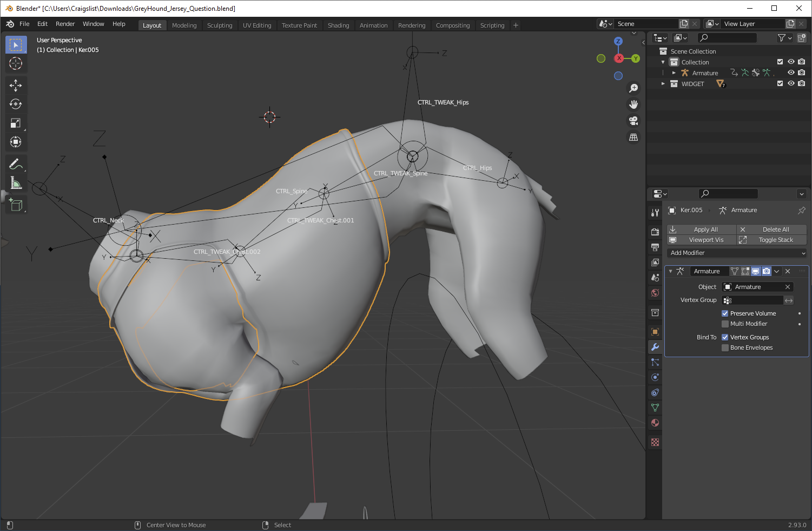Select the Scale tool in the toolbar
This screenshot has height=531, width=812.
[x=16, y=123]
